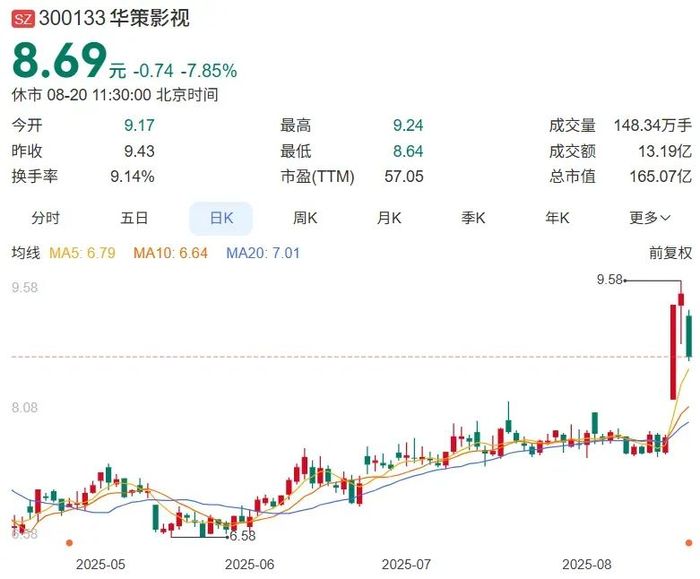The width and height of the screenshot is (700, 579).
Task: Click the MA20: 7.01 moving average label
Action: point(263,253)
